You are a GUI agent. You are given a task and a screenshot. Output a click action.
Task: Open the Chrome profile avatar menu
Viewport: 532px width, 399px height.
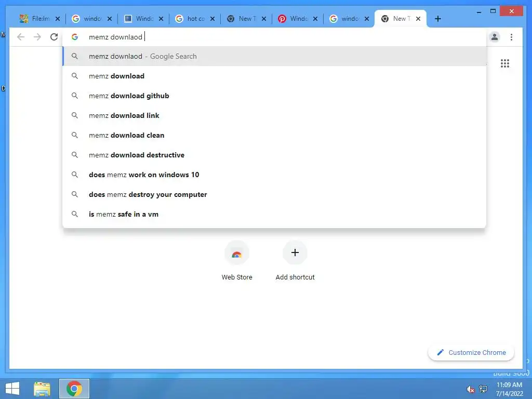click(x=495, y=37)
